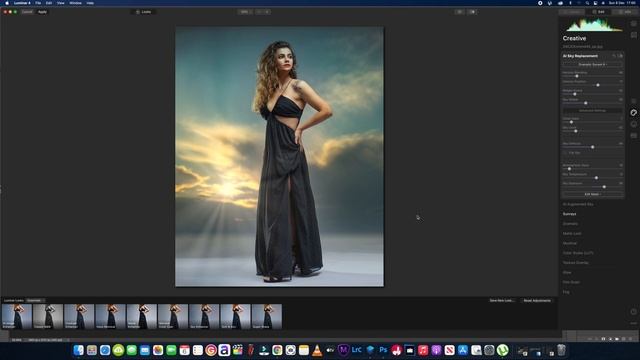Open the Trash in the dock
This screenshot has width=640, height=360.
561,350
